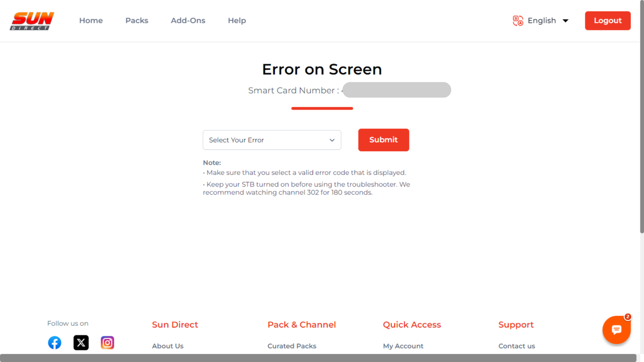Click the vertical page scrollbar
The height and width of the screenshot is (362, 644).
coord(641,117)
